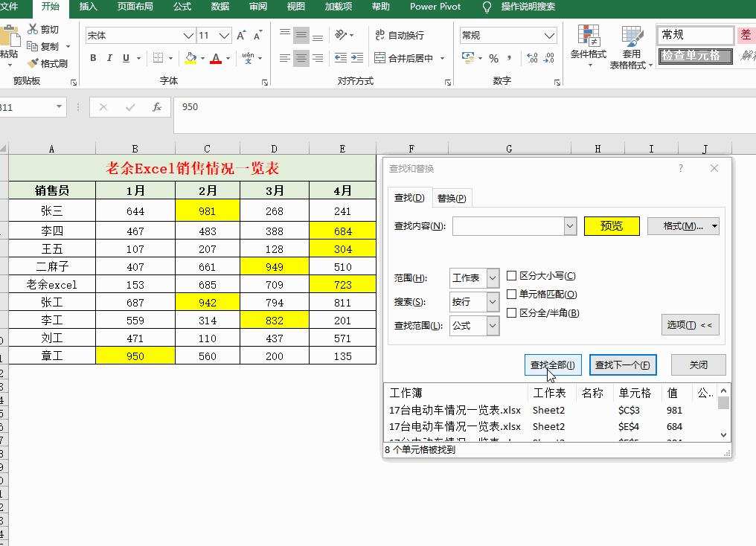Viewport: 756px width, 546px height.
Task: Enable the 区分大小写 checkbox
Action: tap(511, 276)
